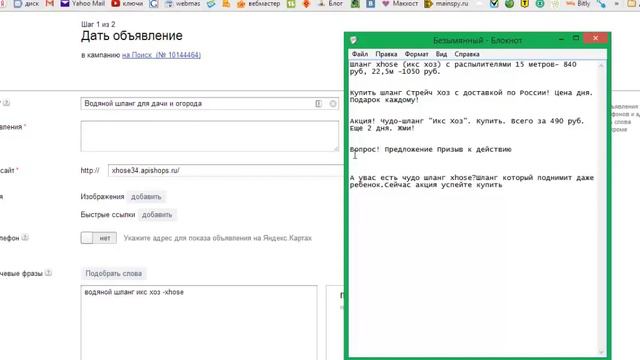Click the 'Подобрать слова' button
This screenshot has width=640, height=360.
click(x=113, y=273)
